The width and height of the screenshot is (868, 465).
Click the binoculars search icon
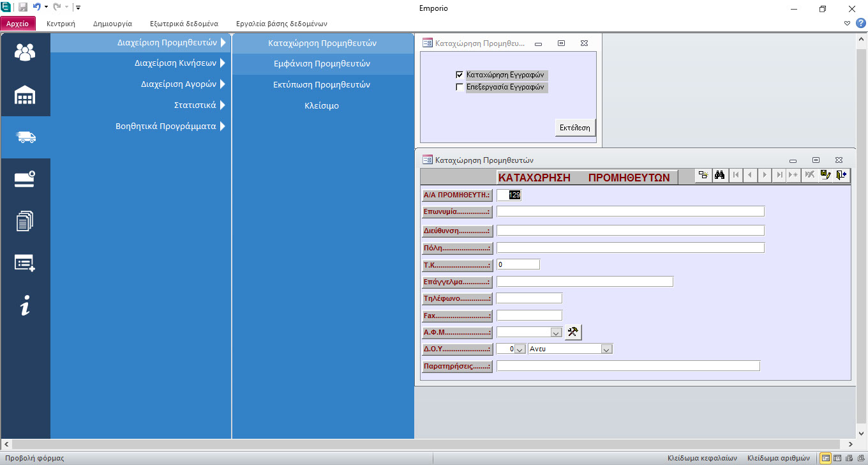click(719, 176)
